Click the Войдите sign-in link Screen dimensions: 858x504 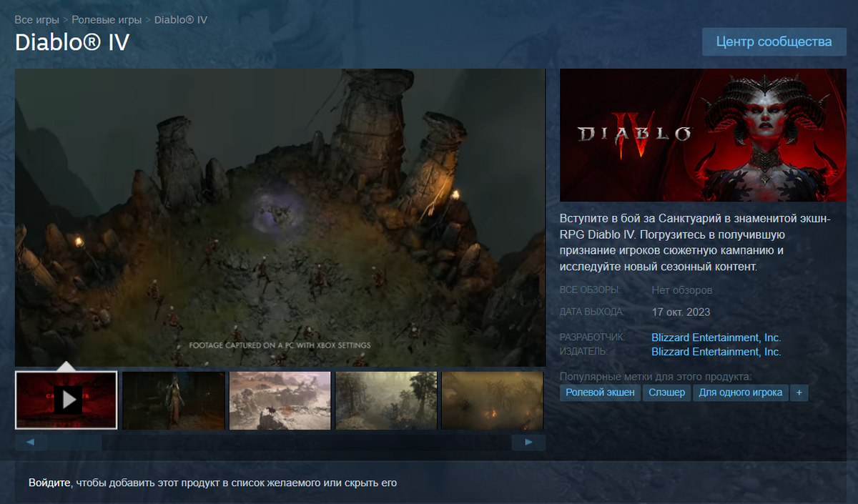(50, 483)
